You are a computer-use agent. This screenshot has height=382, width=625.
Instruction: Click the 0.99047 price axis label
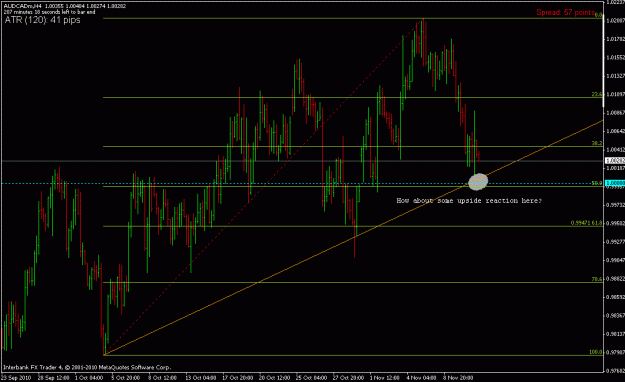click(615, 260)
